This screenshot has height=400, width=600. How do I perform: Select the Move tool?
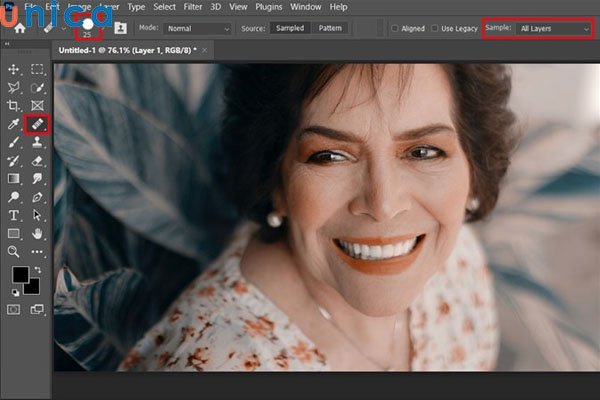pos(14,69)
